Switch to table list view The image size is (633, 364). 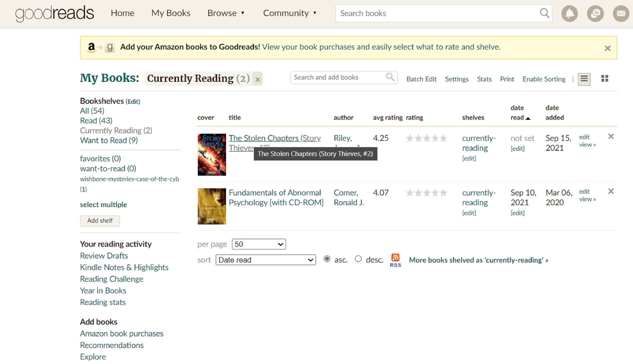pyautogui.click(x=584, y=79)
